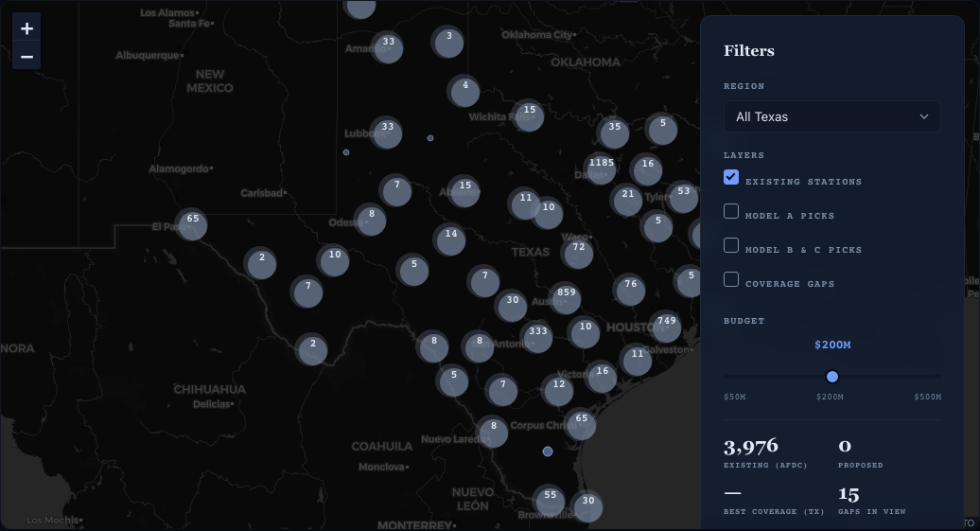Open the Tyler cluster marked 53
This screenshot has width=980, height=531.
683,196
